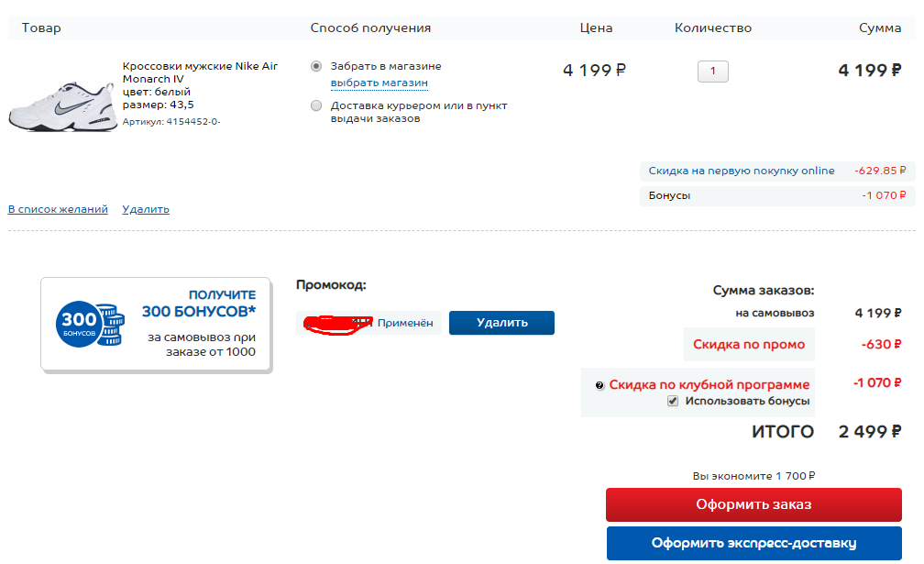Open product title 'Кроссовки мужские Nike Air Monarch IV'
The image size is (924, 564).
200,72
